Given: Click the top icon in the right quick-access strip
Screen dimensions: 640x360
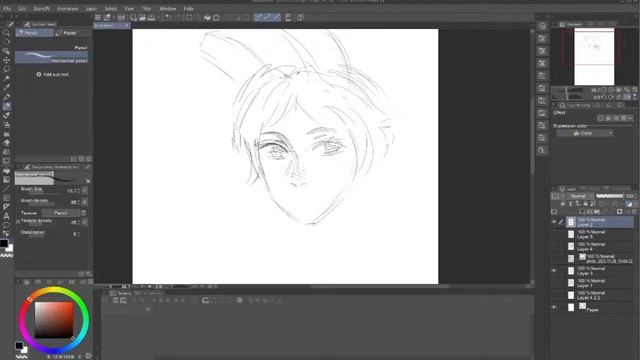Looking at the screenshot, I should pyautogui.click(x=542, y=26).
